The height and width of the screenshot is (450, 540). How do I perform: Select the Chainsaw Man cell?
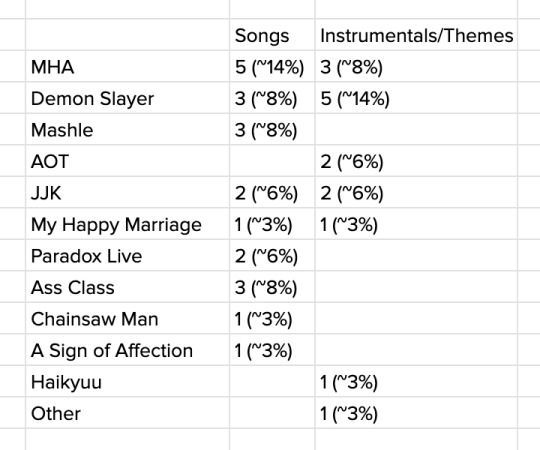coord(127,319)
